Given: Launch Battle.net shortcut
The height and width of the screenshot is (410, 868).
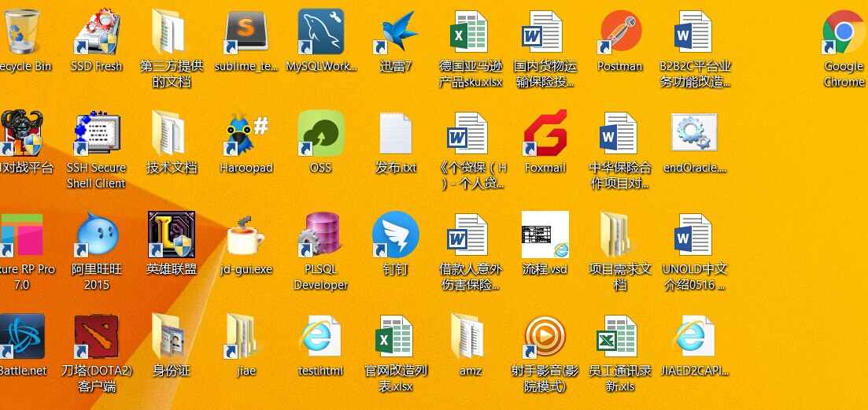Looking at the screenshot, I should point(22,336).
